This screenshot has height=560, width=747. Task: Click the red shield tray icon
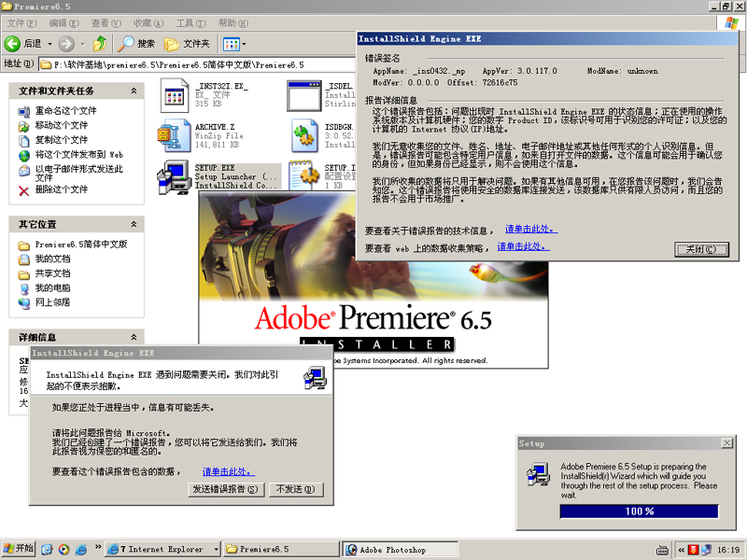click(x=694, y=550)
